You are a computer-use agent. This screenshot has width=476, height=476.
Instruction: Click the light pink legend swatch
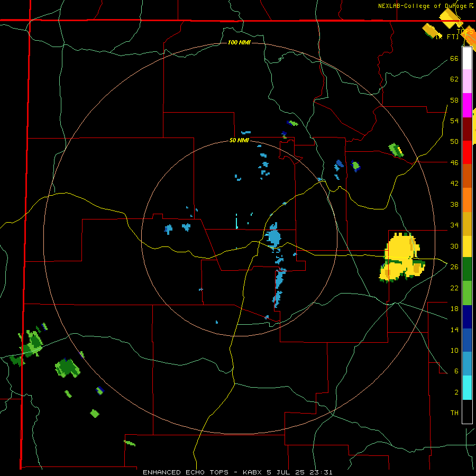click(x=467, y=81)
